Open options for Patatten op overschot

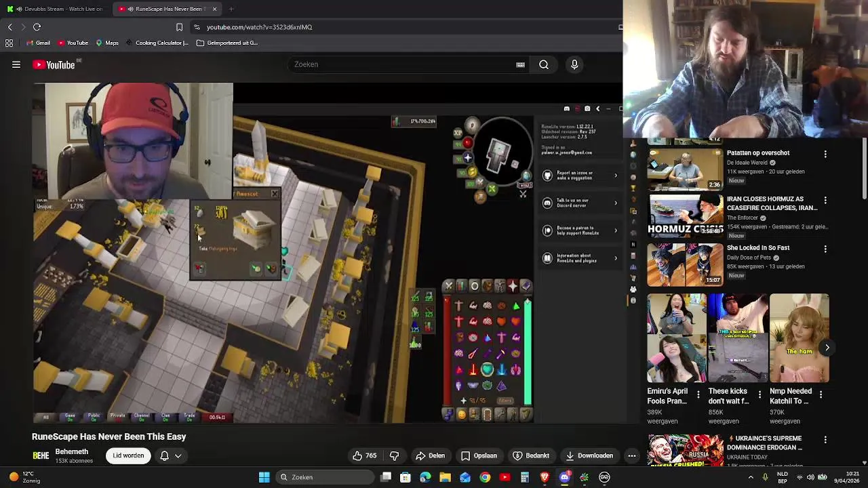pyautogui.click(x=825, y=154)
